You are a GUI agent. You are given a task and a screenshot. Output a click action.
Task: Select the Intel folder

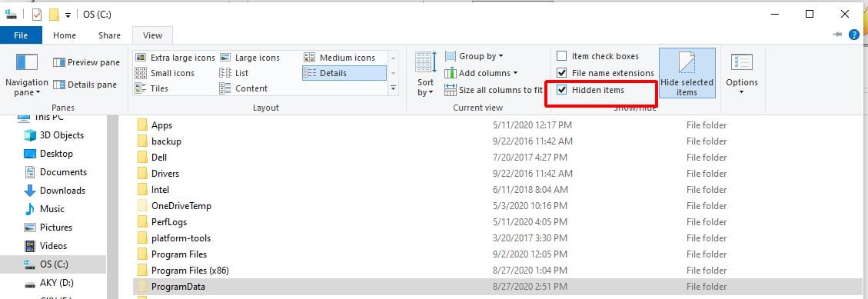[x=160, y=190]
